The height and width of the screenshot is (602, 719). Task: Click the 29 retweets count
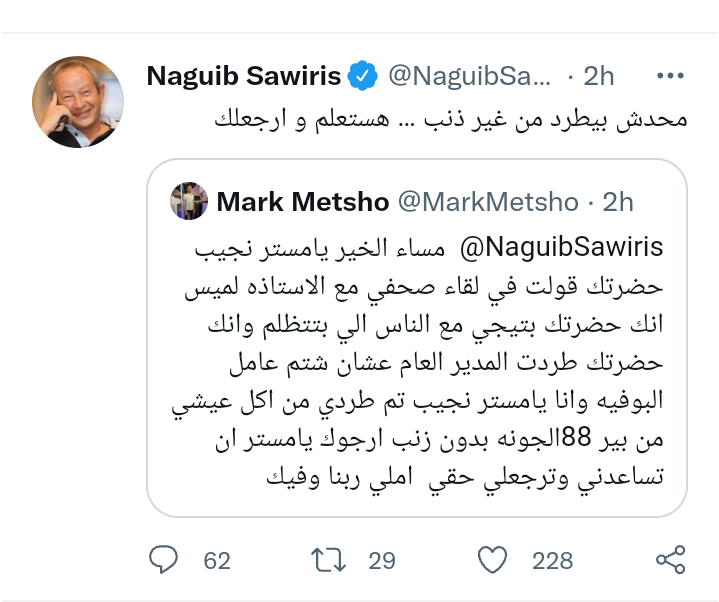click(x=382, y=560)
